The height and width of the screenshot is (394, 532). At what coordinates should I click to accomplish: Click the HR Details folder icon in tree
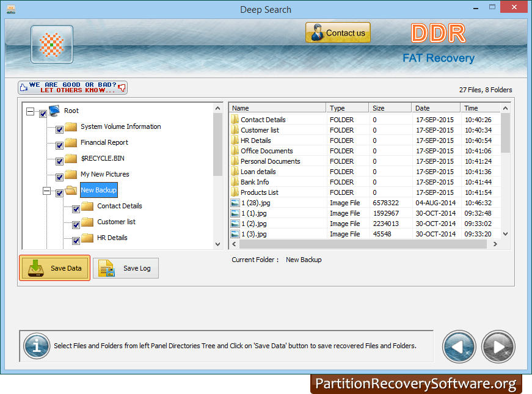[87, 238]
